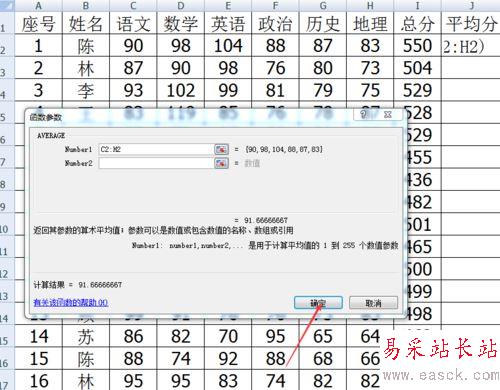Image resolution: width=500 pixels, height=390 pixels.
Task: Select row 16 header
Action: point(7,358)
